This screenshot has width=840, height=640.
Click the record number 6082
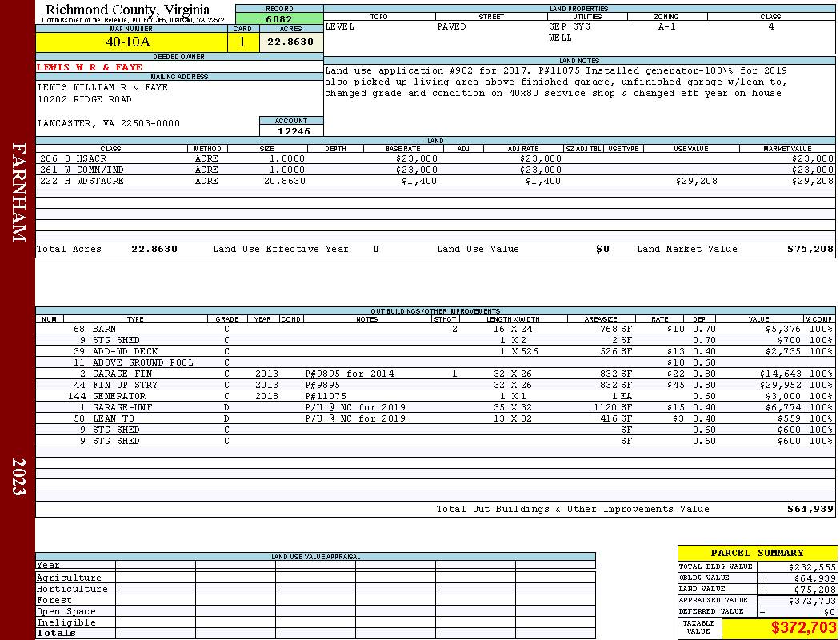[x=279, y=18]
